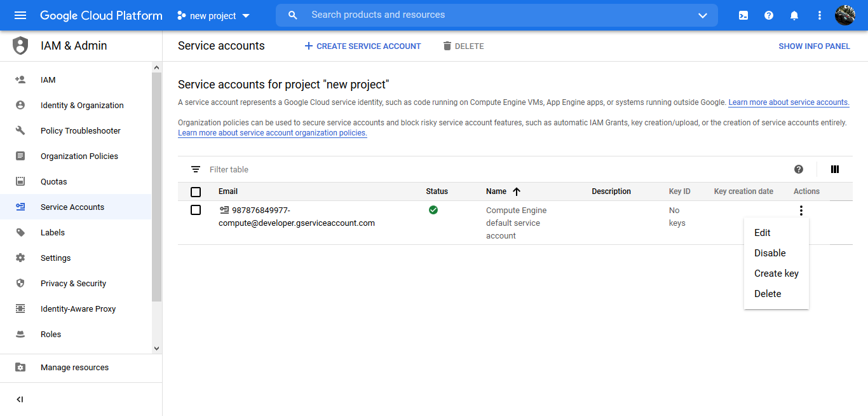
Task: Activate Cloud Shell terminal icon
Action: point(743,15)
